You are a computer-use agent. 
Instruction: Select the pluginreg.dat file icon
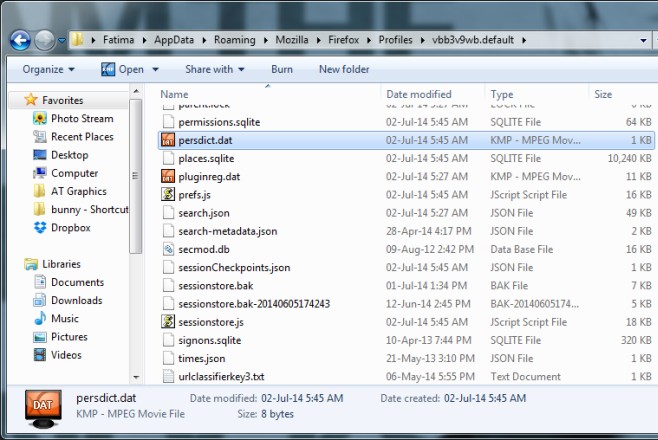[x=168, y=177]
